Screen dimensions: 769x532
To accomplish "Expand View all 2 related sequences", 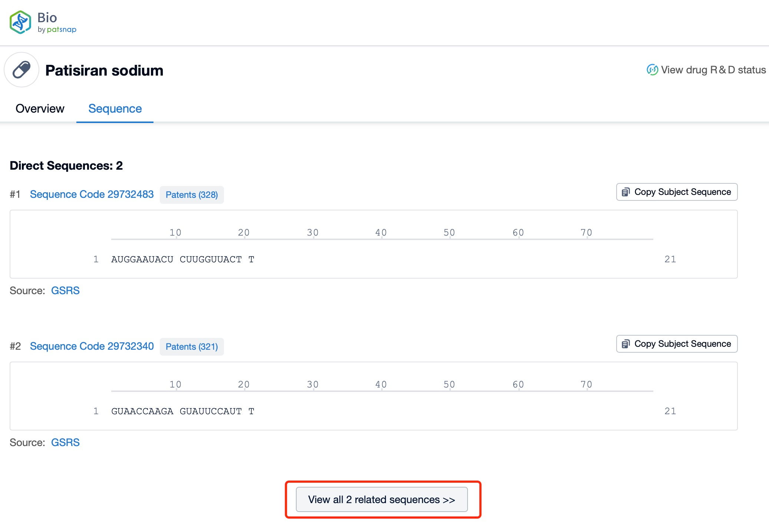I will [382, 499].
